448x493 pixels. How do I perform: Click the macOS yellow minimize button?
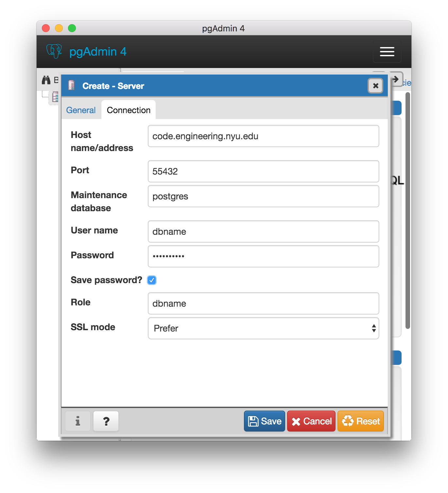pos(59,28)
